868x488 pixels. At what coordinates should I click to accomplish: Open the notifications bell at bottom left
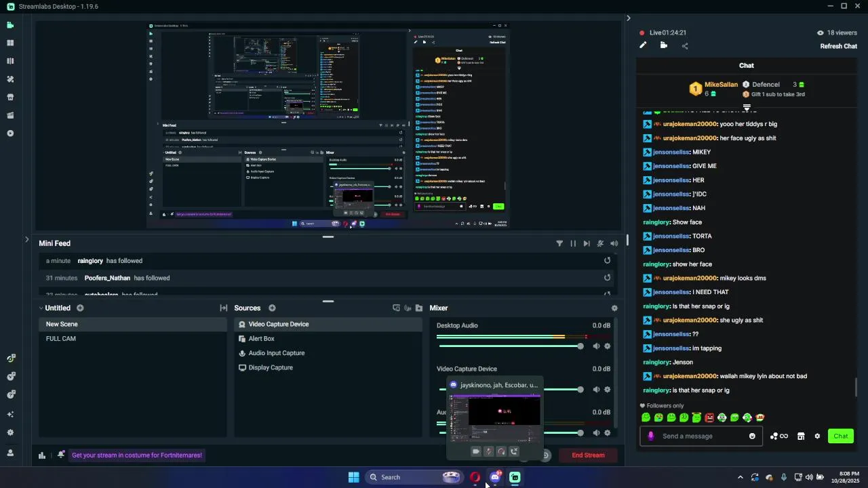pyautogui.click(x=61, y=455)
